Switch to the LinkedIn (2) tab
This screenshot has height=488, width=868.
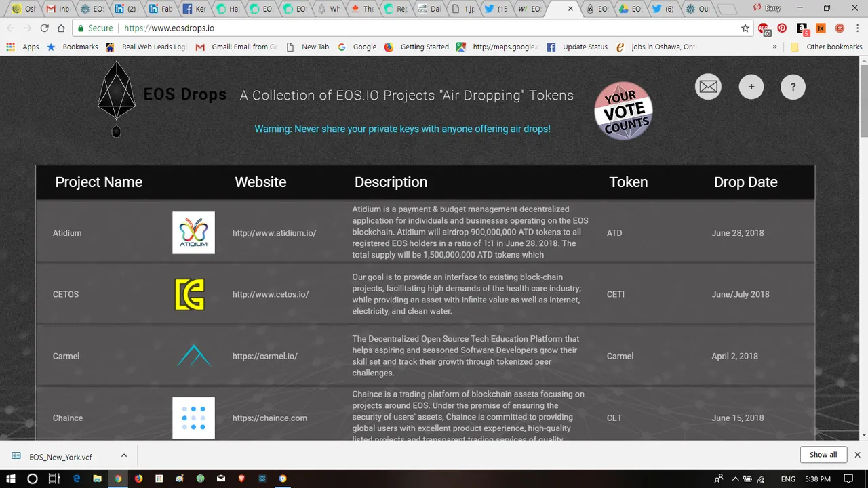coord(126,9)
